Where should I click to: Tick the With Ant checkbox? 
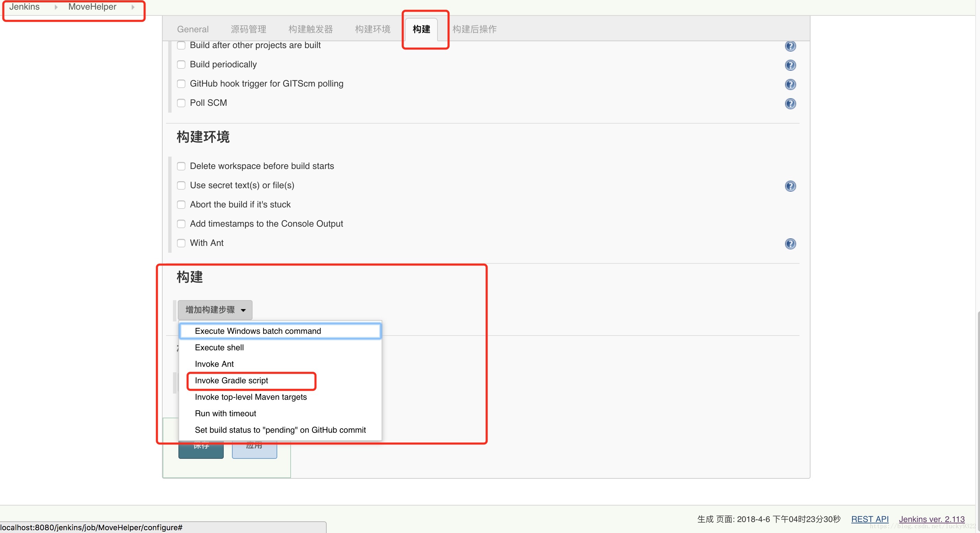tap(181, 243)
